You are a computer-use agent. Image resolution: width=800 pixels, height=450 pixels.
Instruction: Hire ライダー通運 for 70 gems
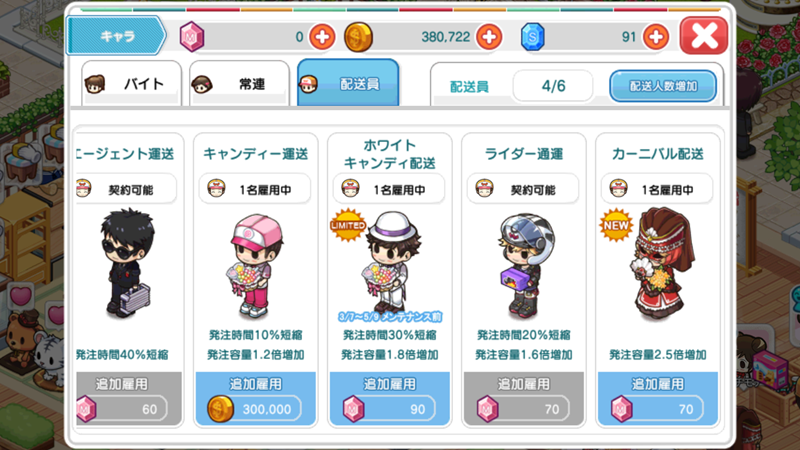click(x=523, y=398)
